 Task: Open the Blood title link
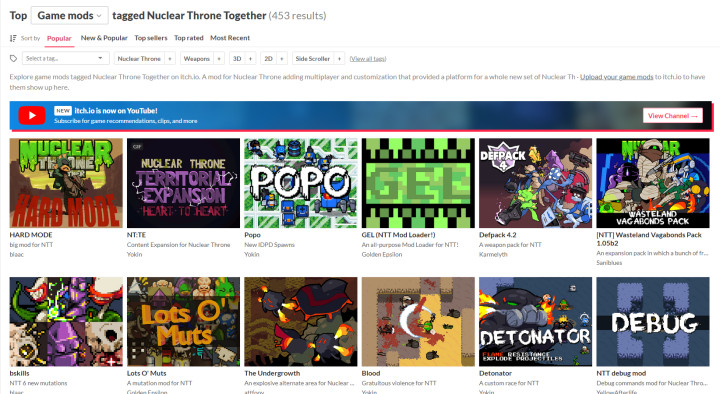click(371, 373)
